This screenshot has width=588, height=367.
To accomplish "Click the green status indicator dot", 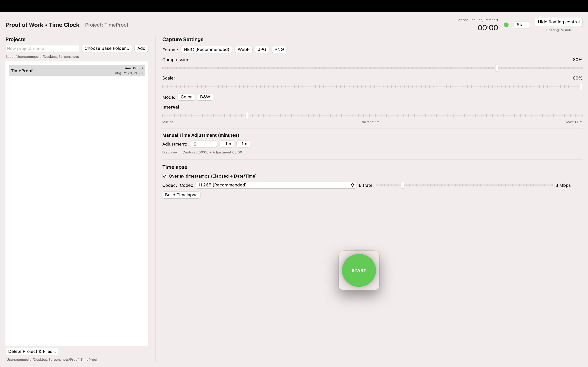I will (x=506, y=25).
